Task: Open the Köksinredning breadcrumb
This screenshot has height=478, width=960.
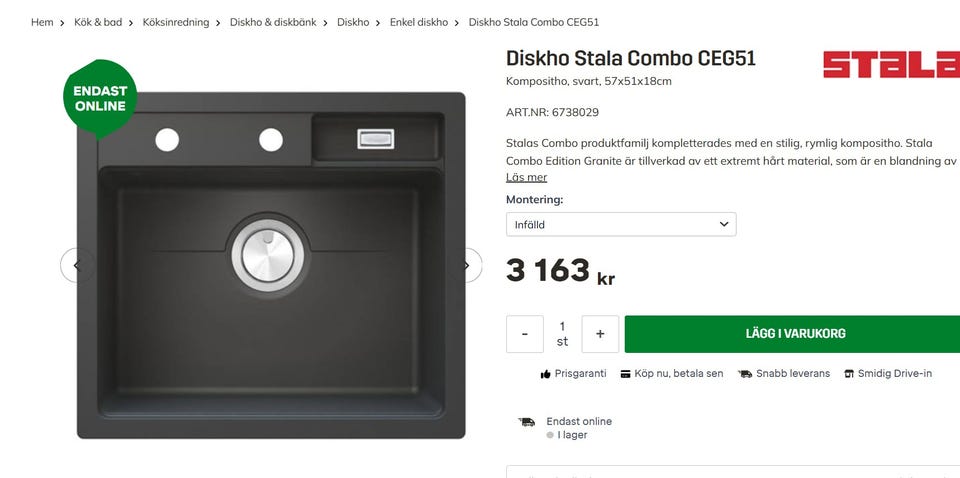Action: [x=176, y=23]
